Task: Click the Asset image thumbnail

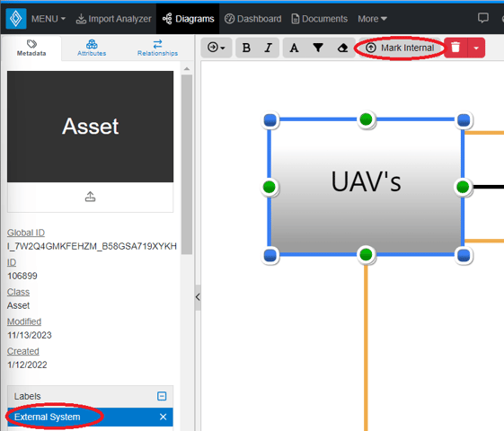Action: point(91,127)
